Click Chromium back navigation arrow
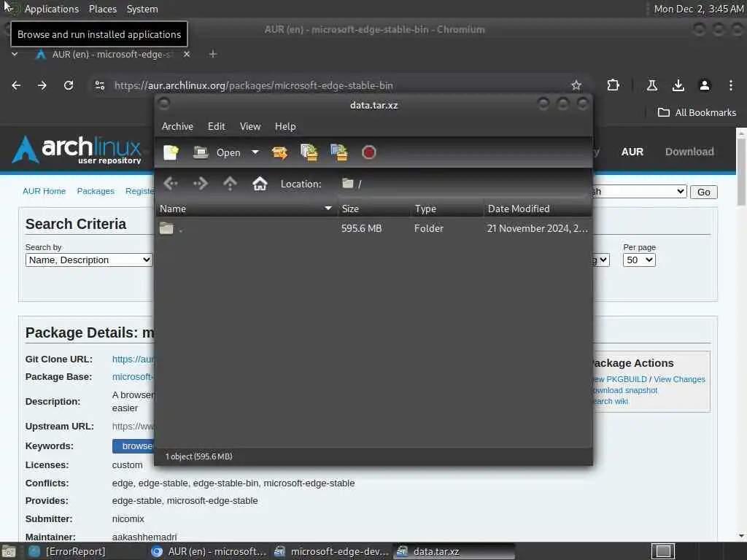 16,85
